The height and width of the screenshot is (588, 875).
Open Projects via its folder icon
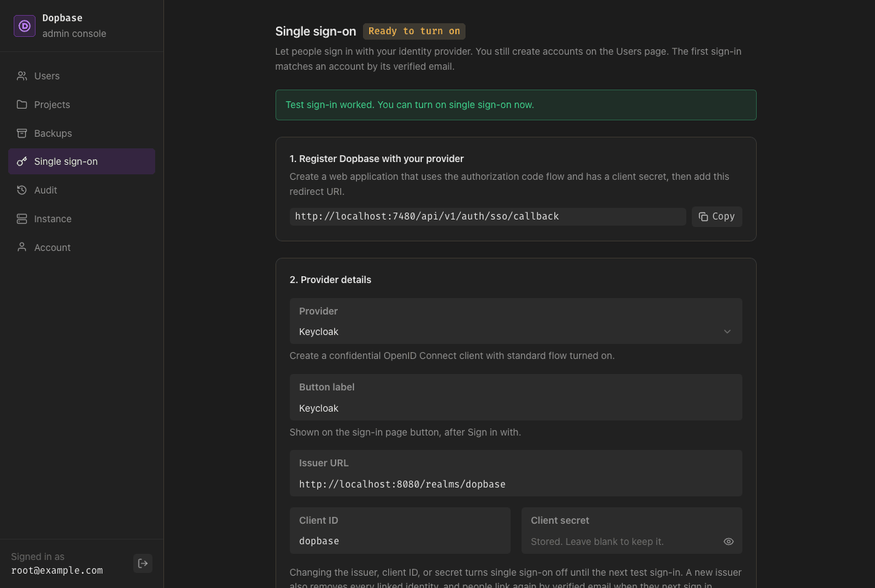tap(22, 105)
